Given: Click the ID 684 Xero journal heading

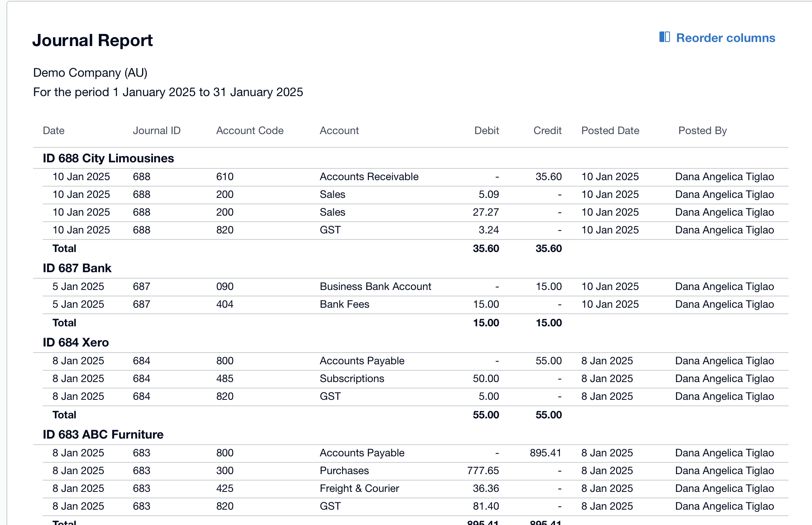Looking at the screenshot, I should click(x=76, y=342).
